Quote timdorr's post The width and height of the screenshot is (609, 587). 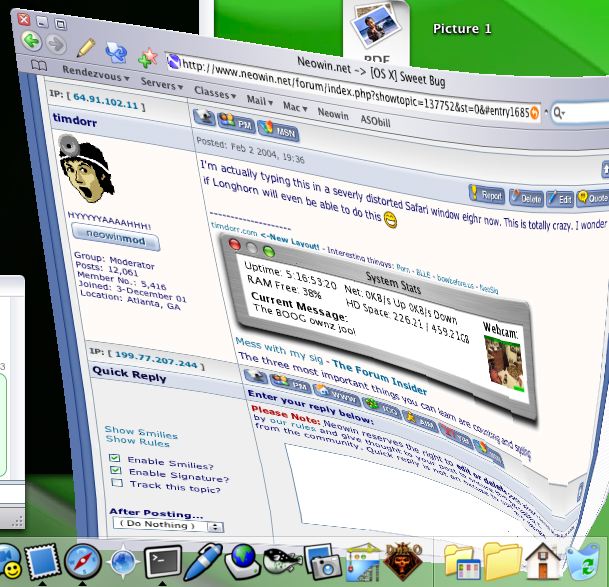593,198
